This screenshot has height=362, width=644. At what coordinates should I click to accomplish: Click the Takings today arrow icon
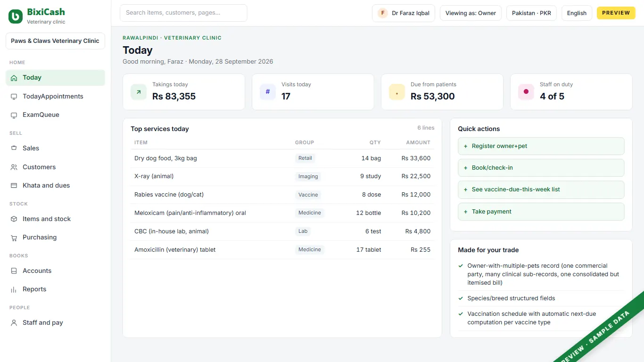click(x=139, y=92)
